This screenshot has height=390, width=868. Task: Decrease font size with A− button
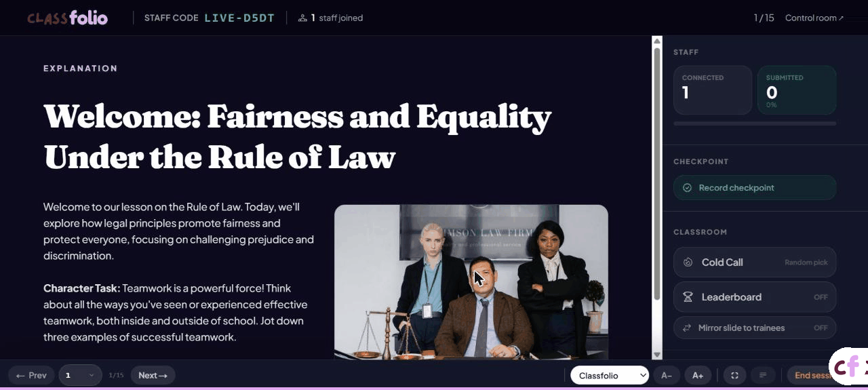click(667, 375)
